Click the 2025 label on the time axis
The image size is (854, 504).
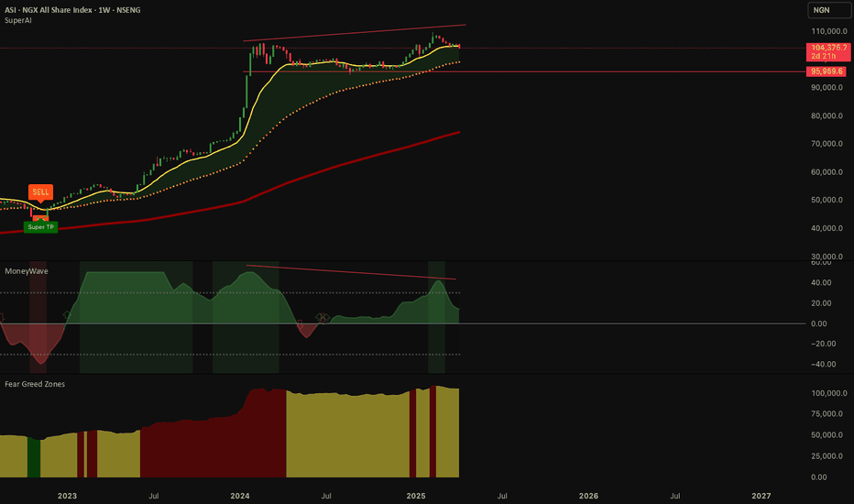pos(416,496)
